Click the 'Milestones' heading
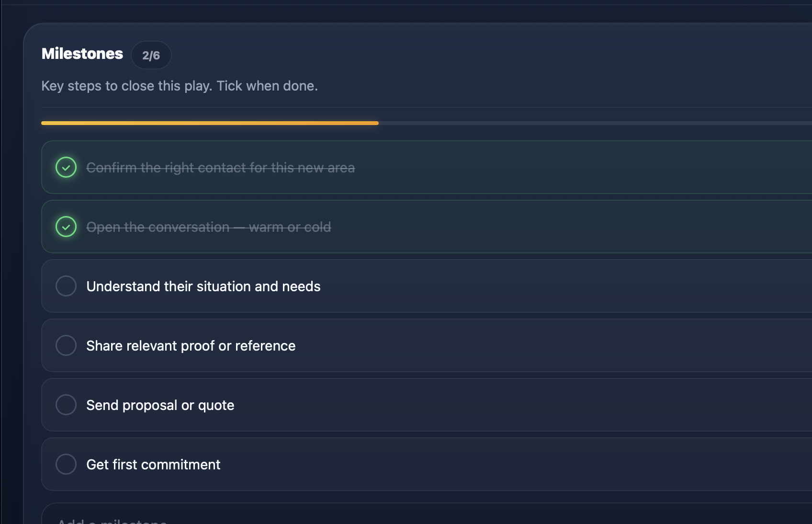 click(x=82, y=54)
